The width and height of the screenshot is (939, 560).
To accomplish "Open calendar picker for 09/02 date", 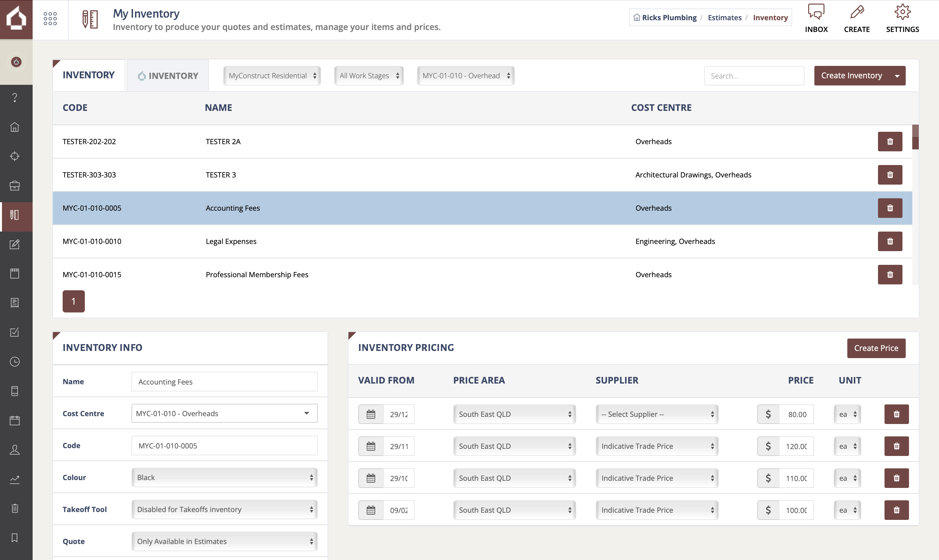I will coord(371,510).
